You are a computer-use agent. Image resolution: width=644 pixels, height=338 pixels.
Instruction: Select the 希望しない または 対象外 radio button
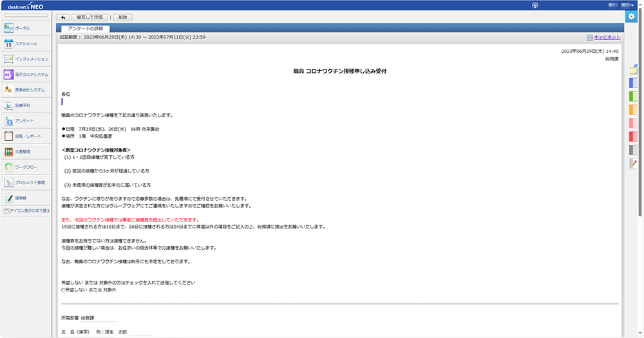(x=63, y=290)
